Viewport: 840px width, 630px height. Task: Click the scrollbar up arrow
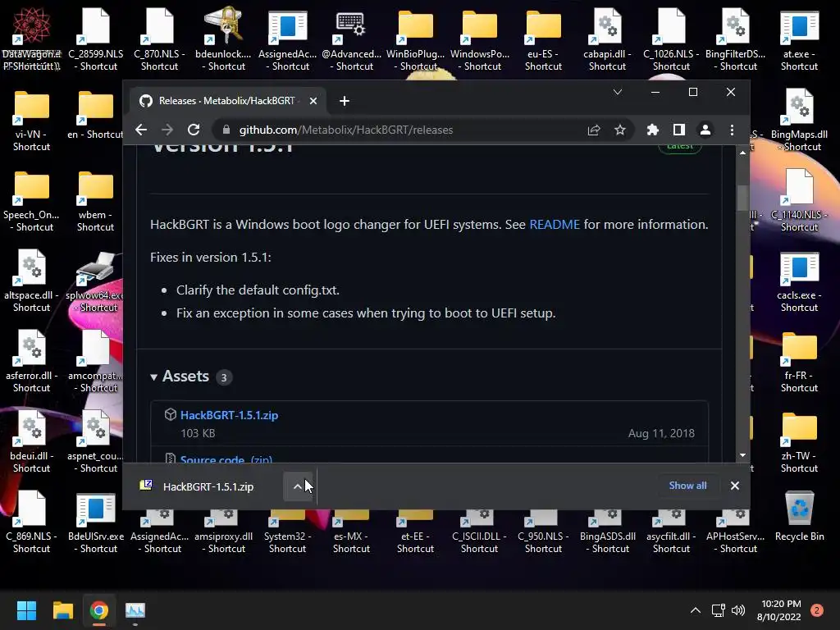pyautogui.click(x=742, y=153)
